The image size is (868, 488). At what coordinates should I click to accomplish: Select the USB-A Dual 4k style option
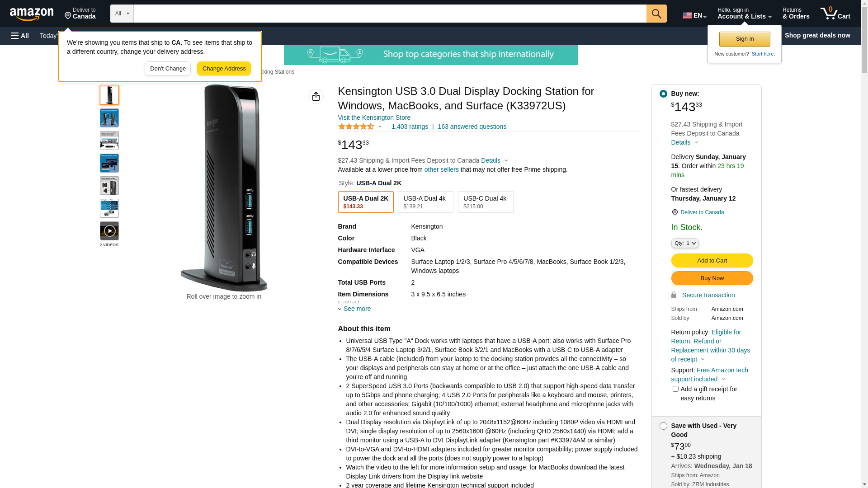(425, 202)
